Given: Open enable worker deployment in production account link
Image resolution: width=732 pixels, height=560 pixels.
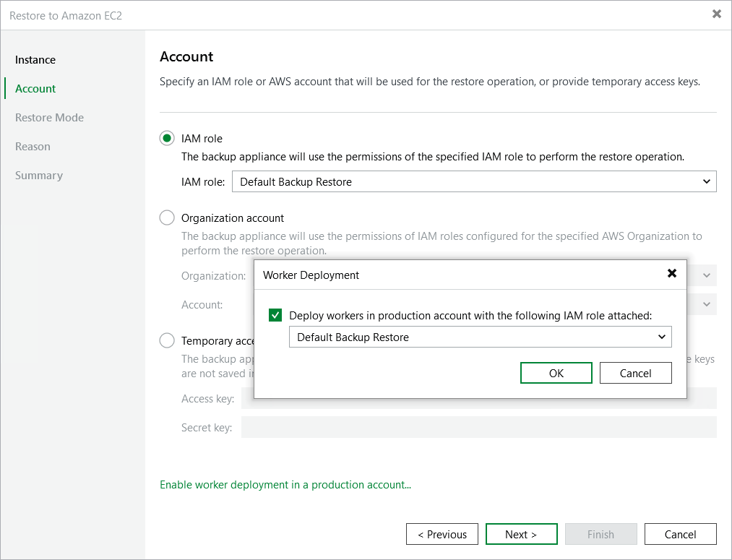Looking at the screenshot, I should (x=285, y=484).
